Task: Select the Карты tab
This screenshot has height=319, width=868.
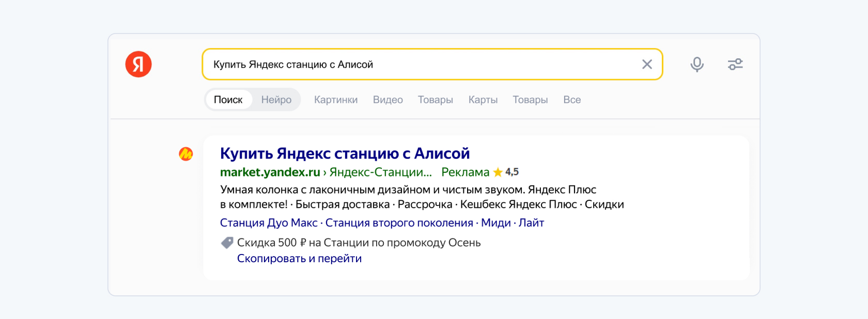Action: coord(483,100)
